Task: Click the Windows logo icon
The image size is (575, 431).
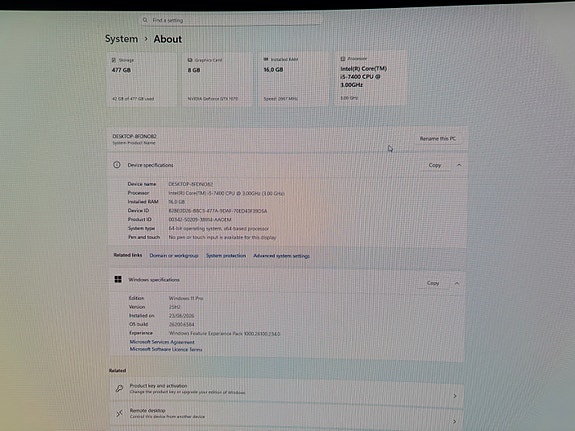Action: [118, 280]
